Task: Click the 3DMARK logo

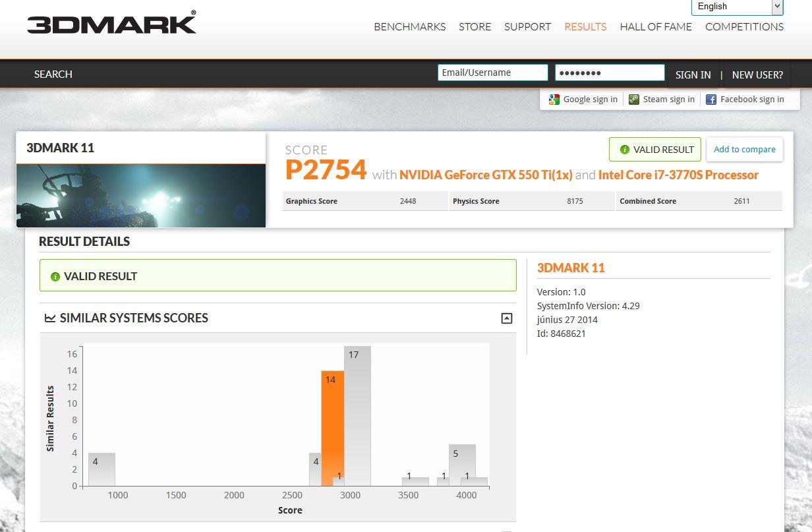Action: (x=111, y=23)
